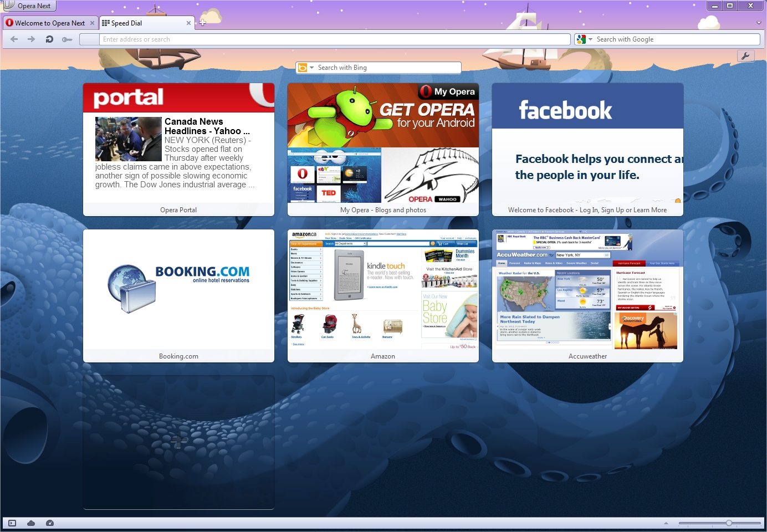Click the forward navigation arrow
The width and height of the screenshot is (767, 532).
32,39
